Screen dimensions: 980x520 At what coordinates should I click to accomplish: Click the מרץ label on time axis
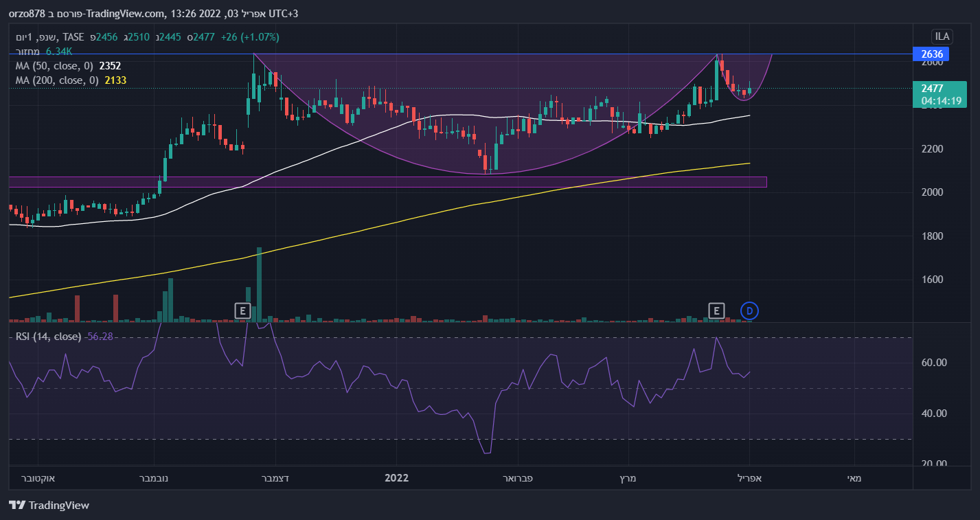(x=628, y=478)
